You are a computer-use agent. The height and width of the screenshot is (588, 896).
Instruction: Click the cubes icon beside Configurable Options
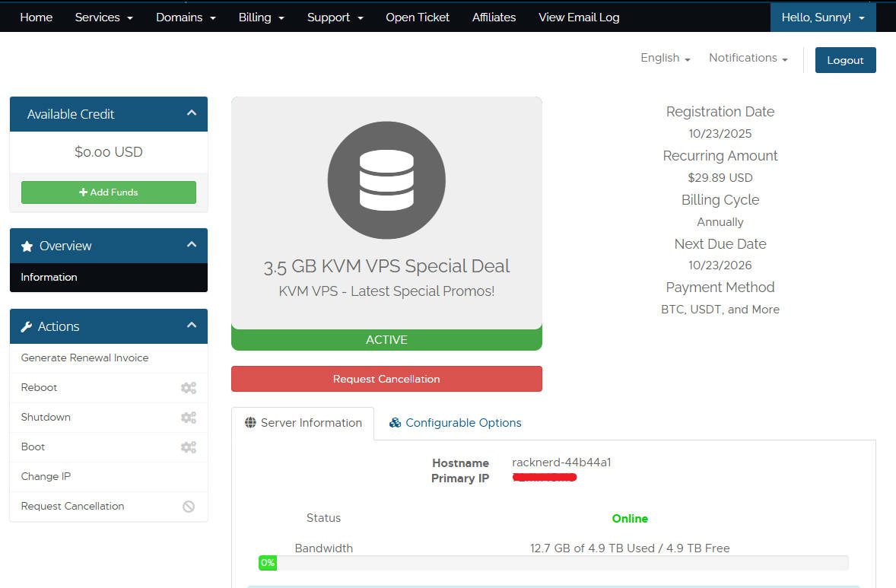click(395, 423)
